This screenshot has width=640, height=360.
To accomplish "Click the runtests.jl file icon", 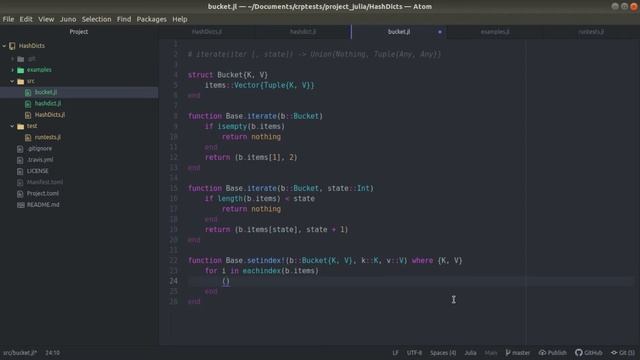I will point(28,138).
